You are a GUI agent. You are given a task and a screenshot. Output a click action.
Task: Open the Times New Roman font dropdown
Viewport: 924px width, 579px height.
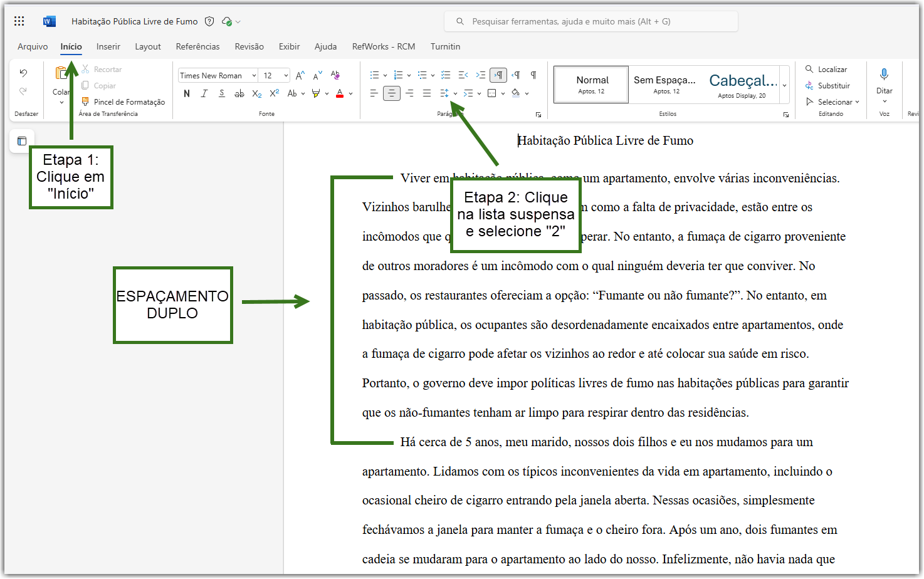click(218, 75)
